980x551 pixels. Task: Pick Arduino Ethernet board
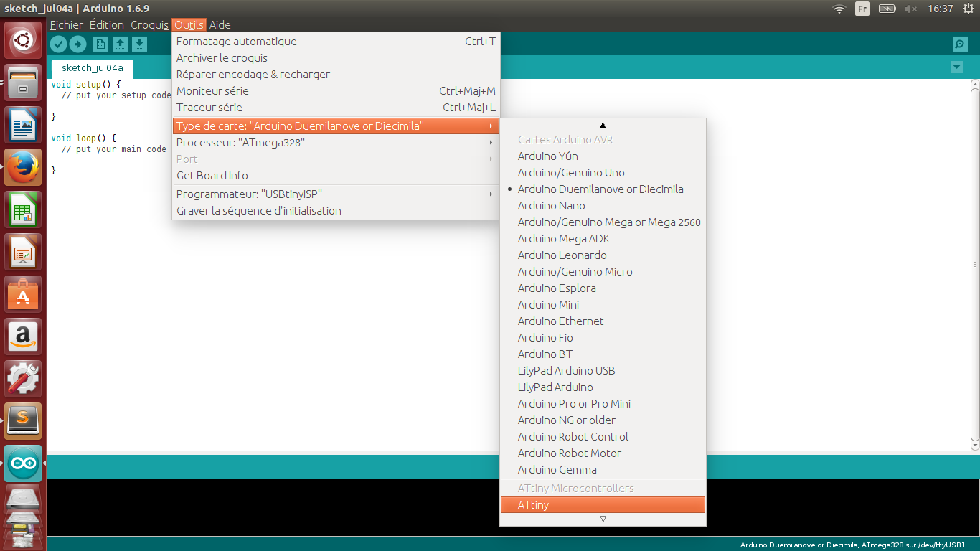pyautogui.click(x=603, y=321)
